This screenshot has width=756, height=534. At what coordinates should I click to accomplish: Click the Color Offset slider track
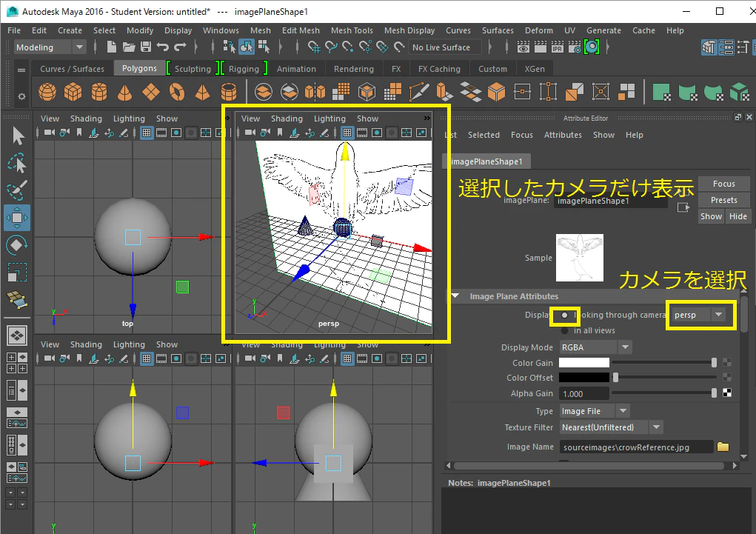(666, 377)
